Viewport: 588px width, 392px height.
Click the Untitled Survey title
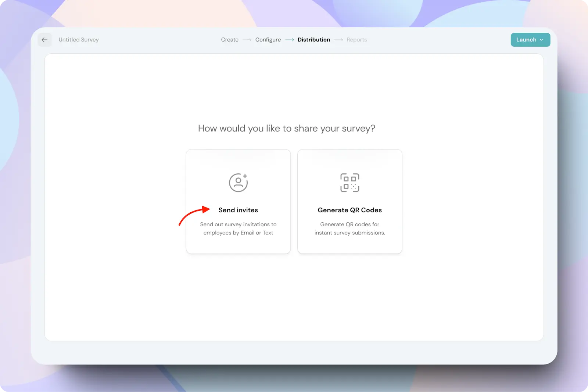[x=79, y=40]
